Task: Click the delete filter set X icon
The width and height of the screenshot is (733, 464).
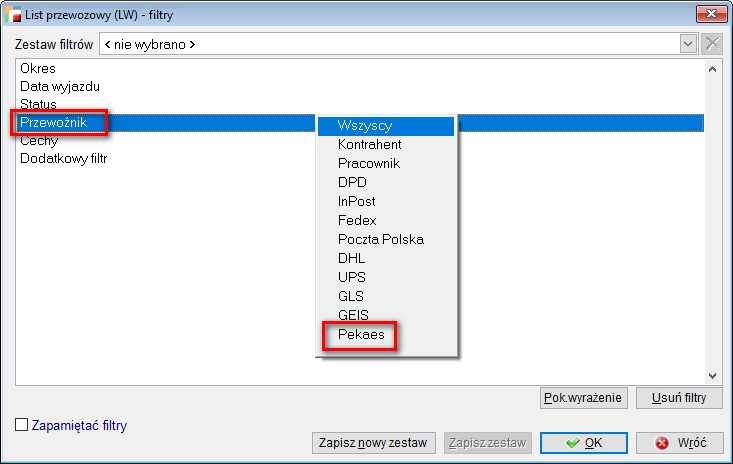Action: point(712,44)
